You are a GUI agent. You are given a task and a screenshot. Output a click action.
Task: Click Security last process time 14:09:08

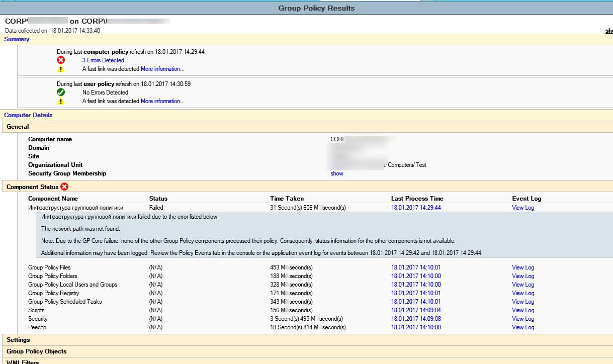(415, 319)
